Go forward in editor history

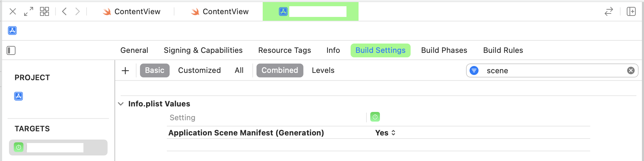pos(78,11)
